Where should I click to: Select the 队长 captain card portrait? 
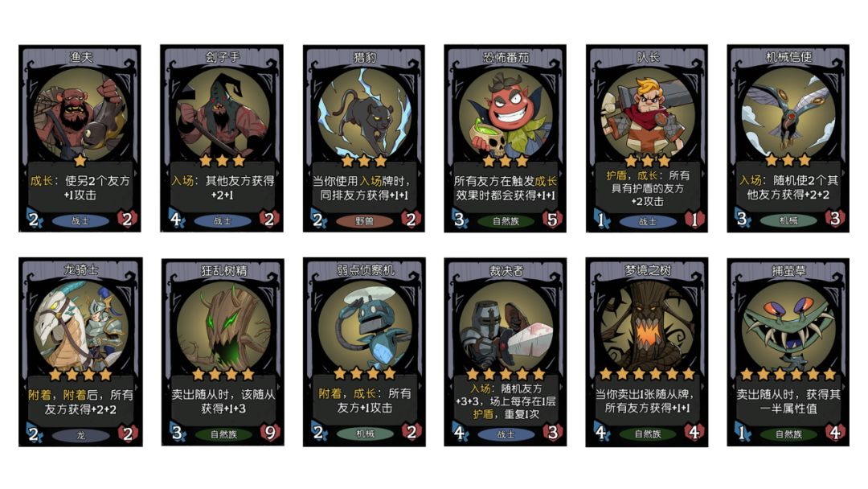pyautogui.click(x=647, y=115)
